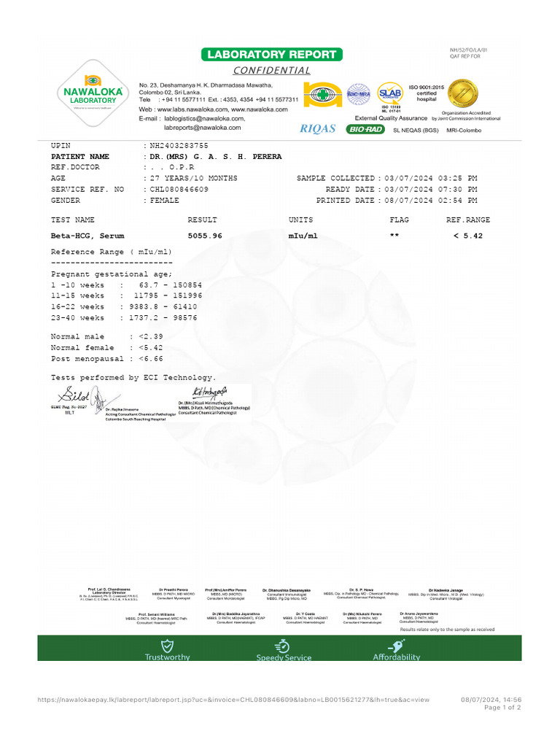Screen dimensions: 560x747
Task: Click the labreports@nawaloka.com email address
Action: tap(203, 128)
